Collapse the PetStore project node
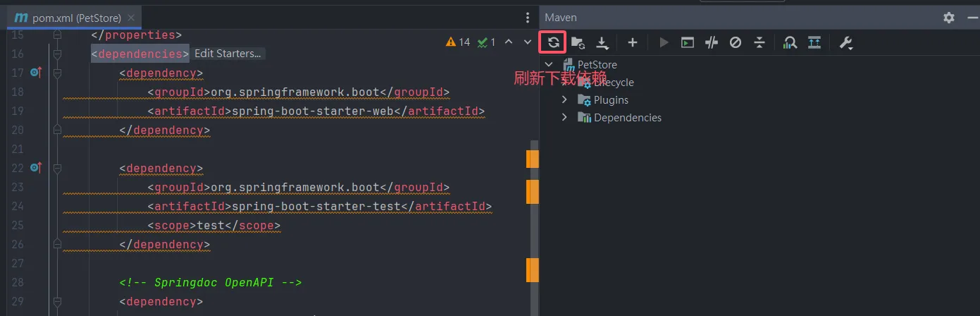Viewport: 980px width, 316px height. (549, 64)
